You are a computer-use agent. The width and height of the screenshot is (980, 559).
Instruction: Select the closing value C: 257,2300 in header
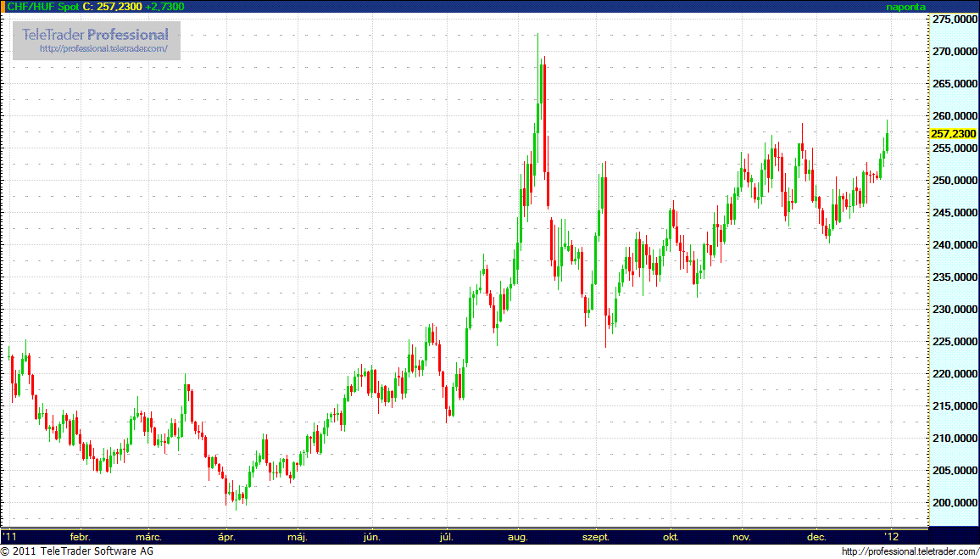tap(112, 6)
